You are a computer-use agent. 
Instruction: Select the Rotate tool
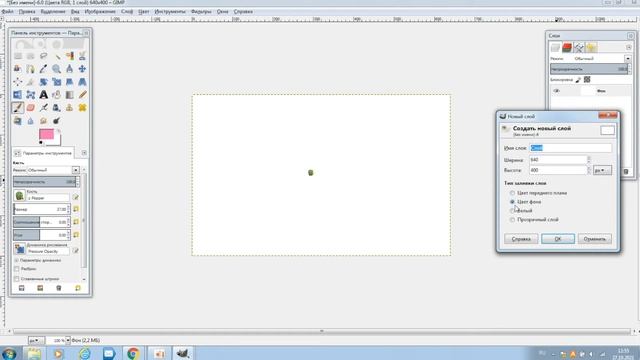pos(44,82)
